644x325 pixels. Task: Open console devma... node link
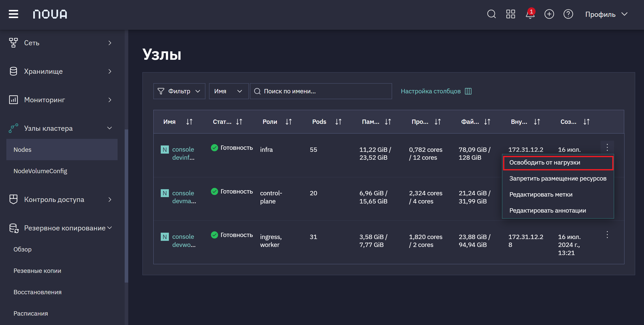point(184,197)
